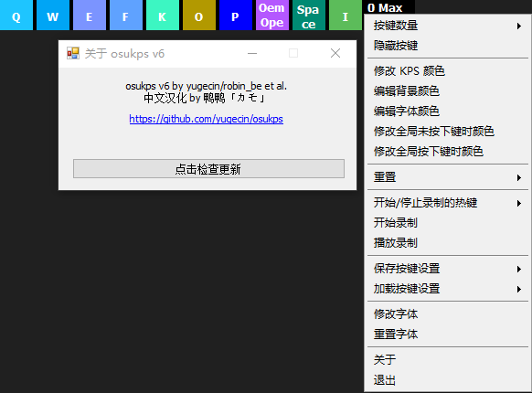Click the green I key tile
The width and height of the screenshot is (532, 393).
pyautogui.click(x=346, y=15)
